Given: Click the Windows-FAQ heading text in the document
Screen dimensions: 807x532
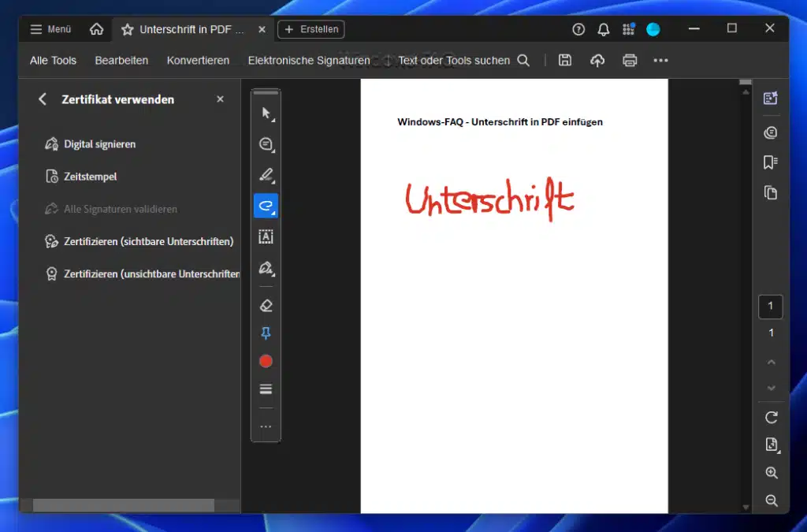Looking at the screenshot, I should 500,122.
